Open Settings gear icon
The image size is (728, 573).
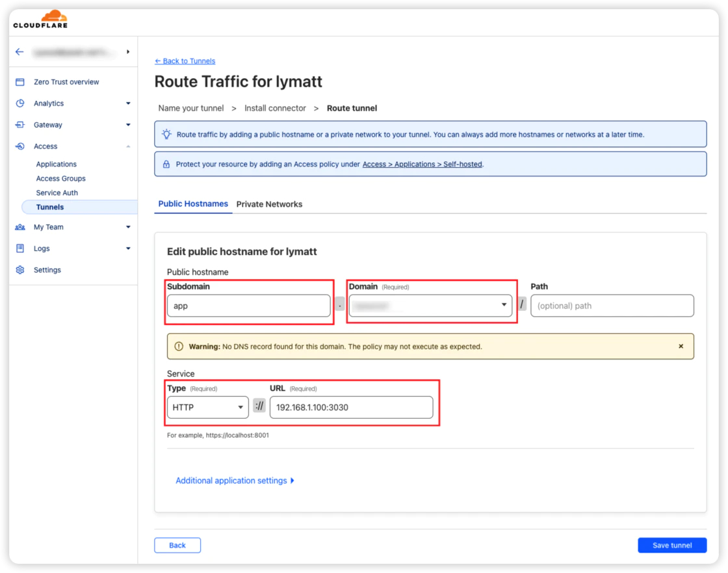[x=20, y=269]
